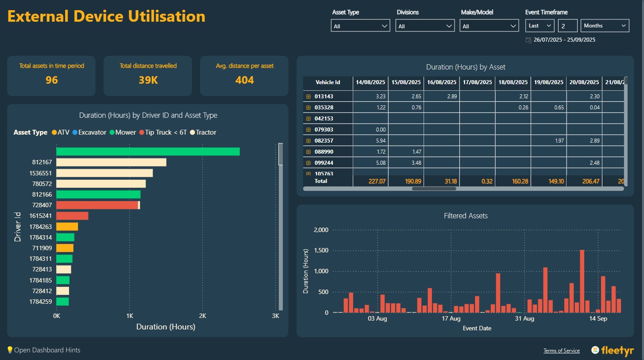Click the 14/08/2025 column header
The image size is (644, 360).
pos(370,82)
